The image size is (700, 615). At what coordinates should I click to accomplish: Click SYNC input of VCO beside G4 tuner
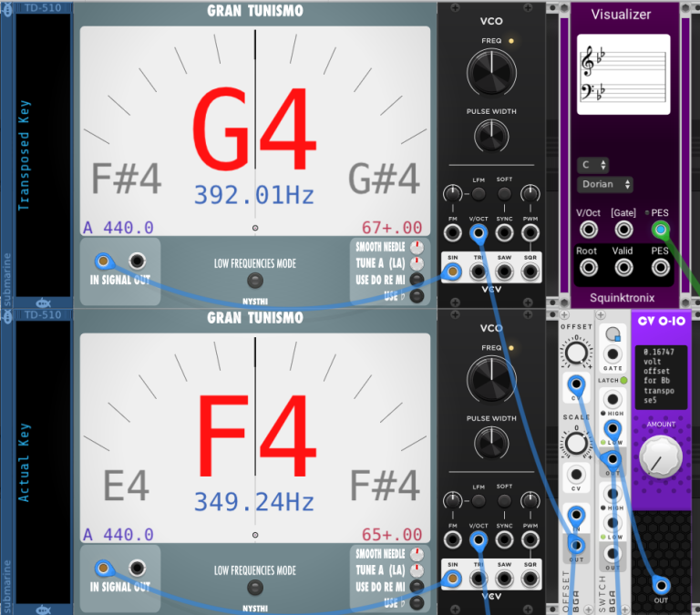point(504,232)
